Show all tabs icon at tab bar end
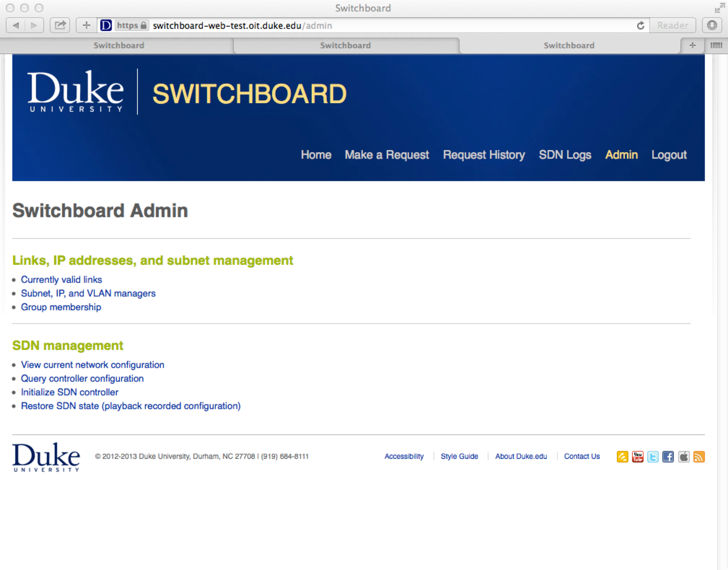Viewport: 728px width, 570px height. pos(716,45)
